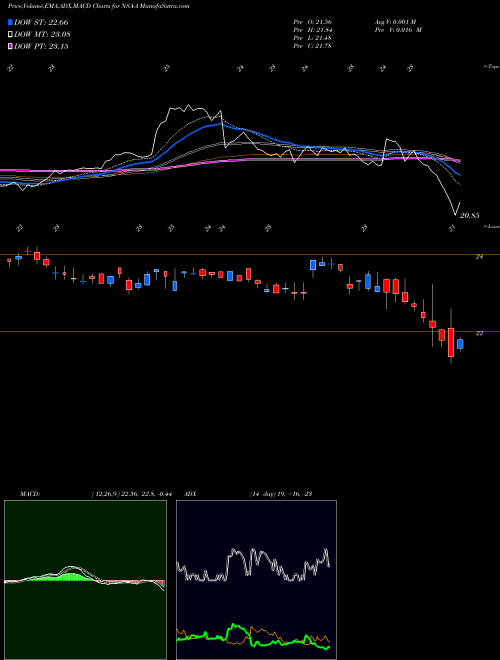Screen dimensions: 500x660
Task: Click the MACD '(12,26,9) 22.36, 22.8, -0.44' values
Action: pyautogui.click(x=131, y=494)
